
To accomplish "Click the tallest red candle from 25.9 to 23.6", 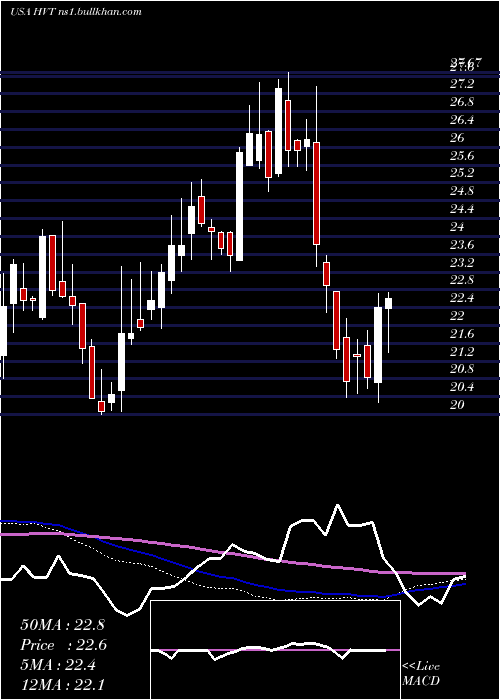I will [x=317, y=193].
